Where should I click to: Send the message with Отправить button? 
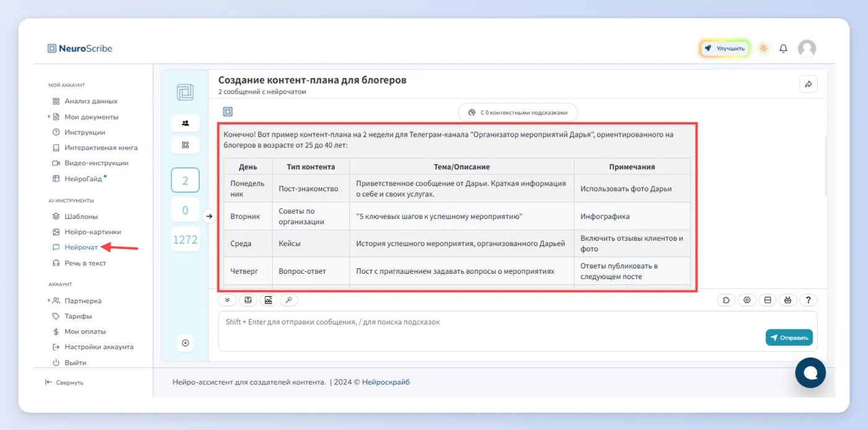click(x=789, y=338)
